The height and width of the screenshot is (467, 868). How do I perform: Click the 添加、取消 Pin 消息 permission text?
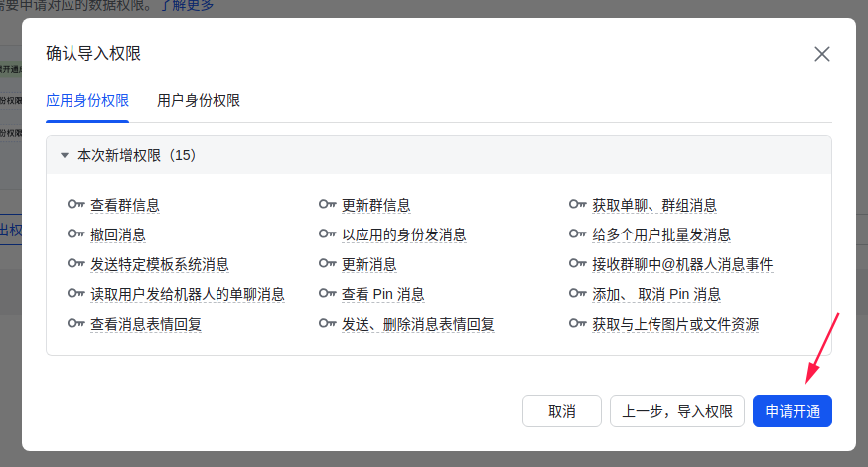coord(656,294)
